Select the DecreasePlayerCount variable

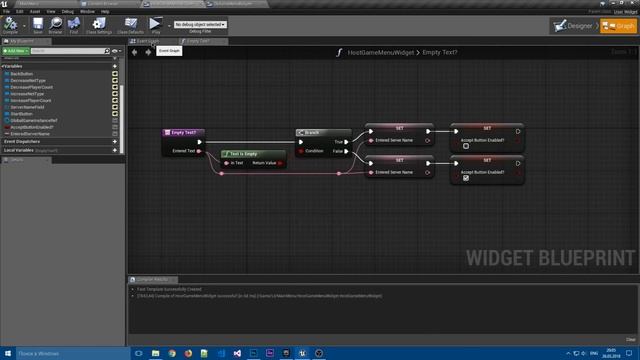[31, 87]
